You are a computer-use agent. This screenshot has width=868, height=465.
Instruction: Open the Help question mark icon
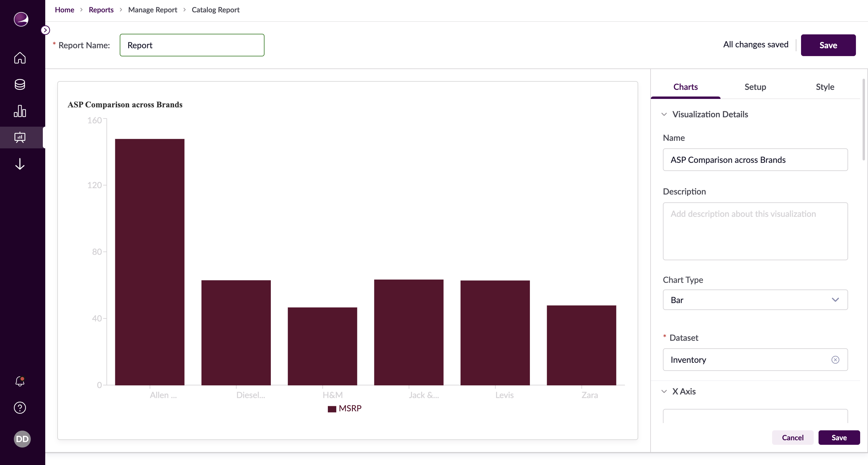click(x=20, y=408)
